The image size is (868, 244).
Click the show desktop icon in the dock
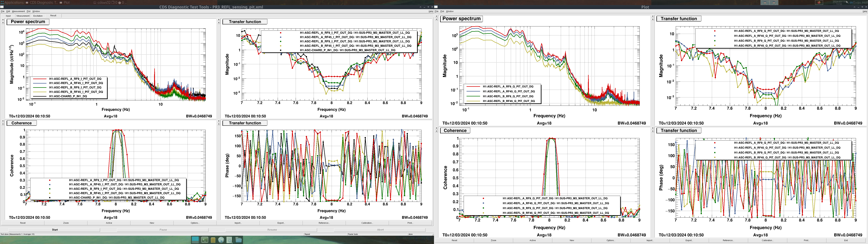(x=195, y=240)
